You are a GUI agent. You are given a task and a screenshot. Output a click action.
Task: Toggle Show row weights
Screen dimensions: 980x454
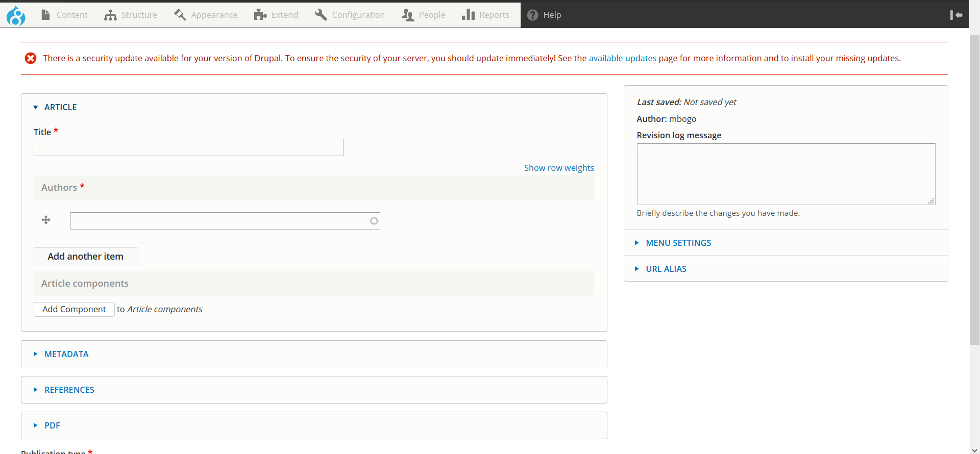558,168
